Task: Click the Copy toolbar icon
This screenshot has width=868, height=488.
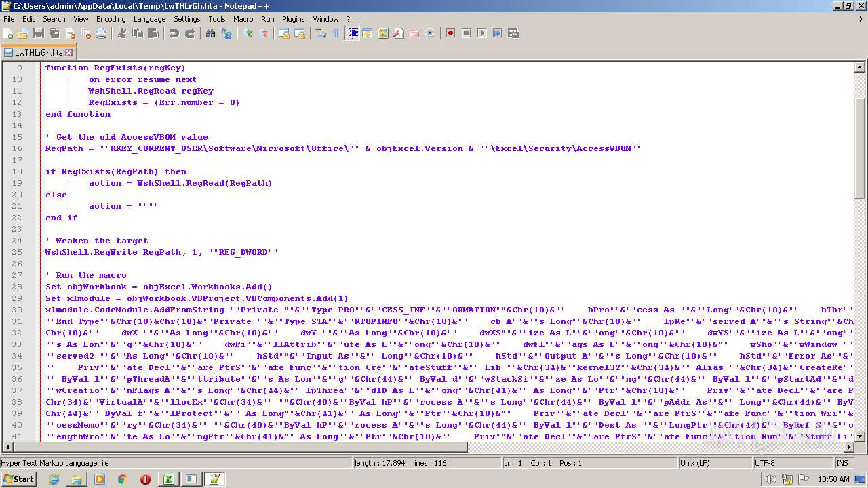Action: [x=138, y=33]
